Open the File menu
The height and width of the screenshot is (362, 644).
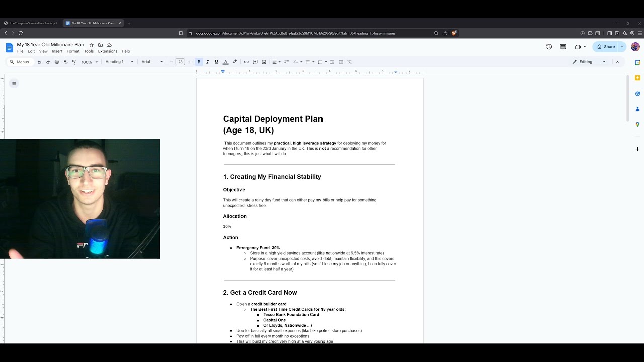(x=20, y=51)
